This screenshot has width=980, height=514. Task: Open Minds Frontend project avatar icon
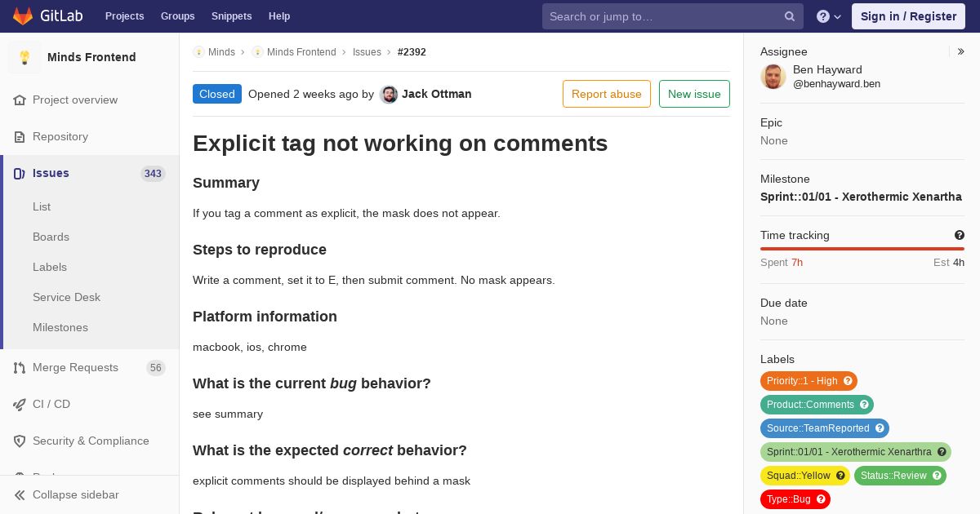[24, 57]
